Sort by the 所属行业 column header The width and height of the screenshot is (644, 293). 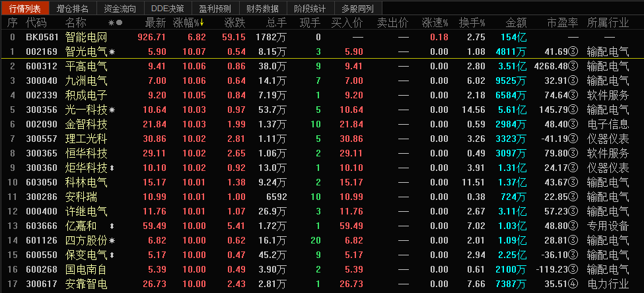tap(608, 23)
